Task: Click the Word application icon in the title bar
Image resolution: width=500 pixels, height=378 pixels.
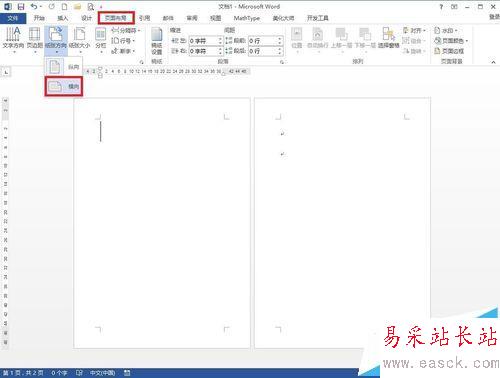Action: [x=7, y=6]
